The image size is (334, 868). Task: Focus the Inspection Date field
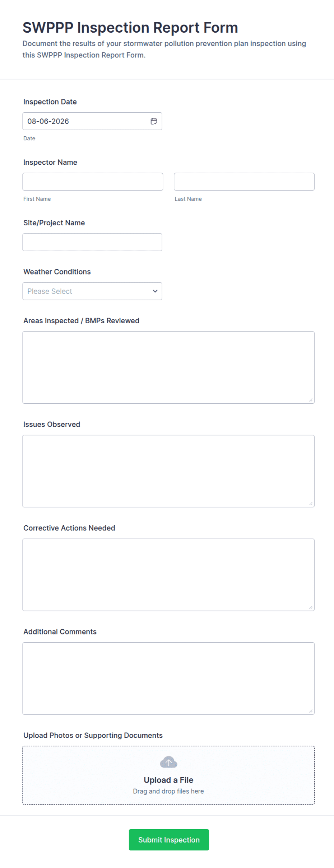click(x=92, y=121)
